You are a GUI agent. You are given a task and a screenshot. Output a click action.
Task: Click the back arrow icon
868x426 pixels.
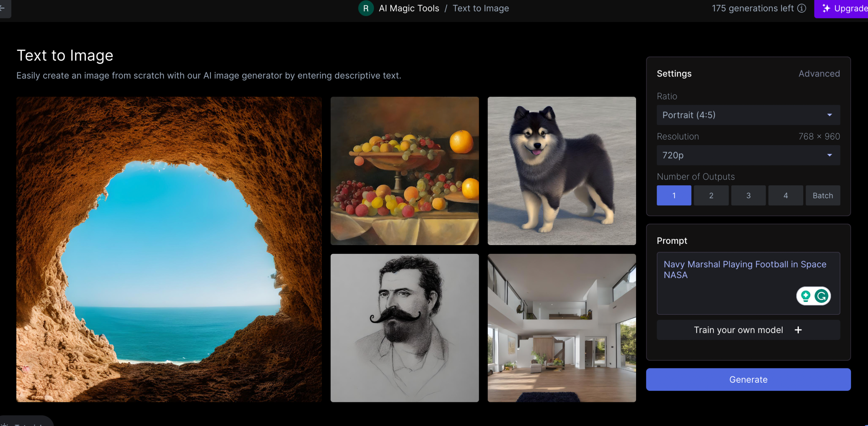pyautogui.click(x=3, y=8)
